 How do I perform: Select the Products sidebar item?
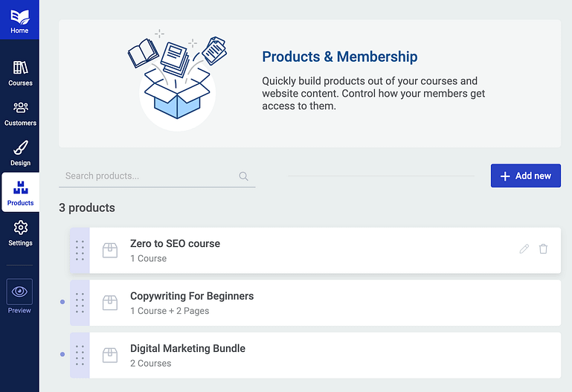(x=20, y=192)
